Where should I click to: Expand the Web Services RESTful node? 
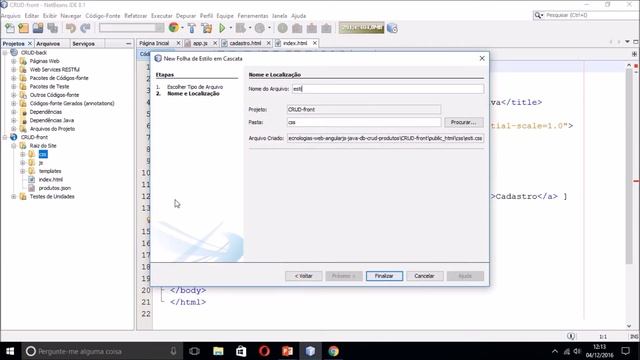13,69
